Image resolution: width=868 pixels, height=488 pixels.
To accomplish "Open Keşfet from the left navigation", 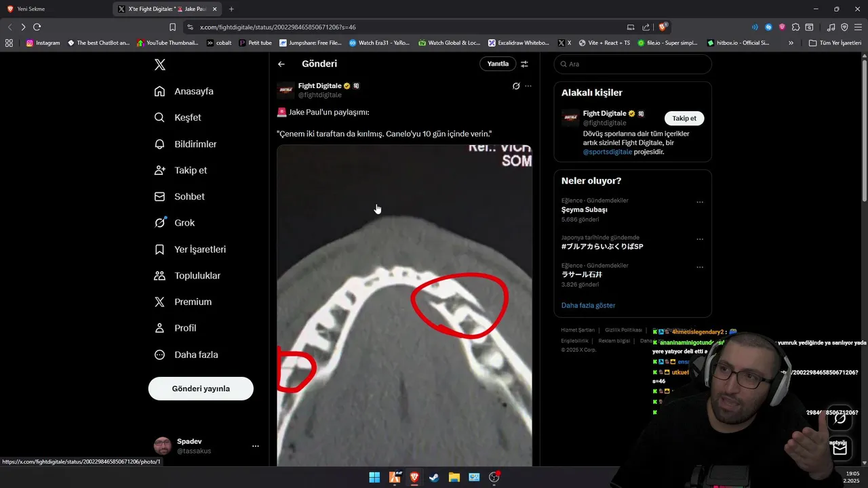I will pyautogui.click(x=178, y=117).
